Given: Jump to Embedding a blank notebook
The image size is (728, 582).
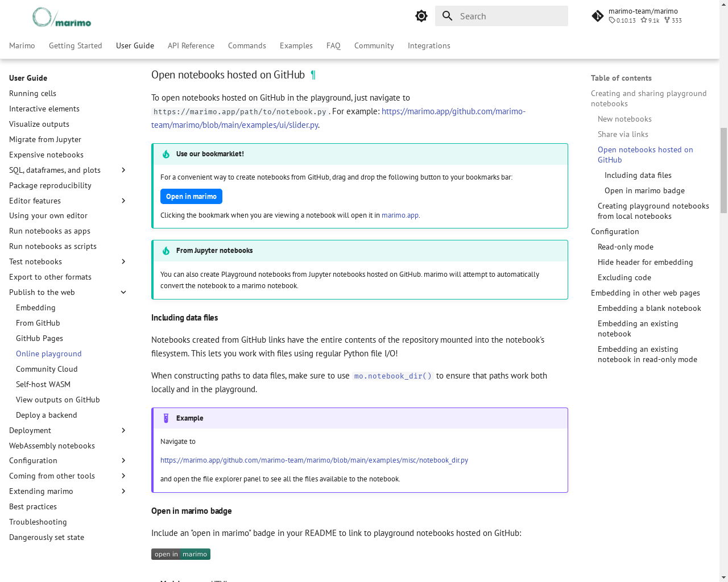Looking at the screenshot, I should pos(650,308).
